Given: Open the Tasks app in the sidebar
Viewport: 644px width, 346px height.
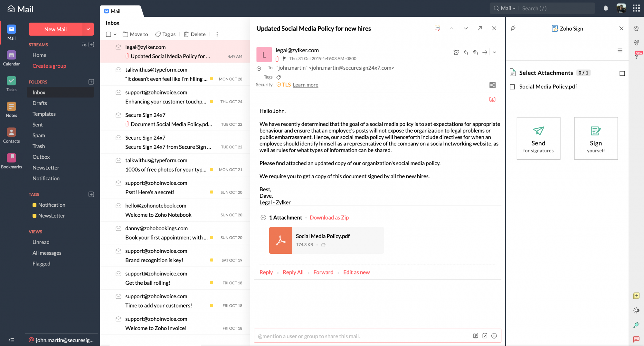Looking at the screenshot, I should [x=11, y=84].
